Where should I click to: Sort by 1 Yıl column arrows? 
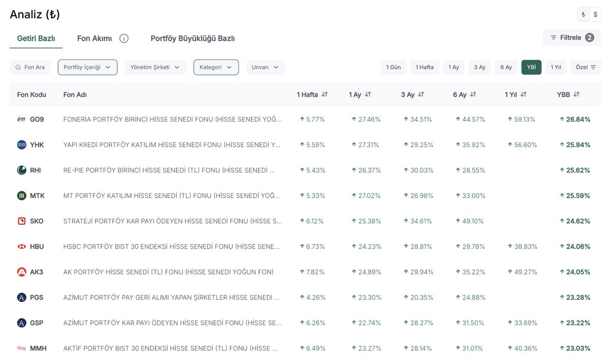coord(523,95)
